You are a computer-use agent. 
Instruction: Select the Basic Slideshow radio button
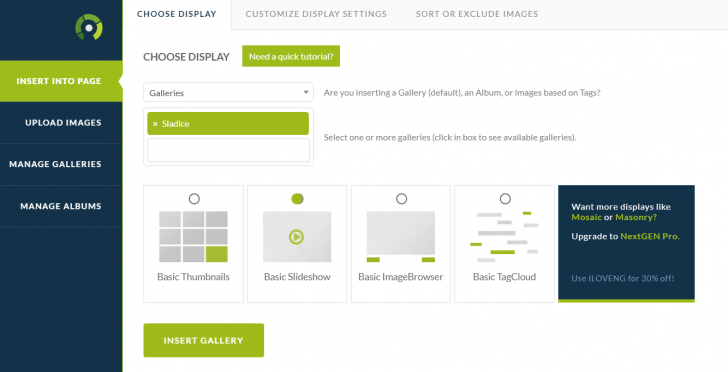click(x=297, y=199)
